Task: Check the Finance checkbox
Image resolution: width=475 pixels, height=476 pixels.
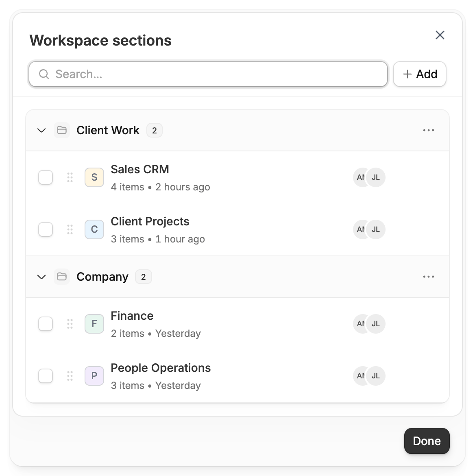Action: tap(46, 324)
